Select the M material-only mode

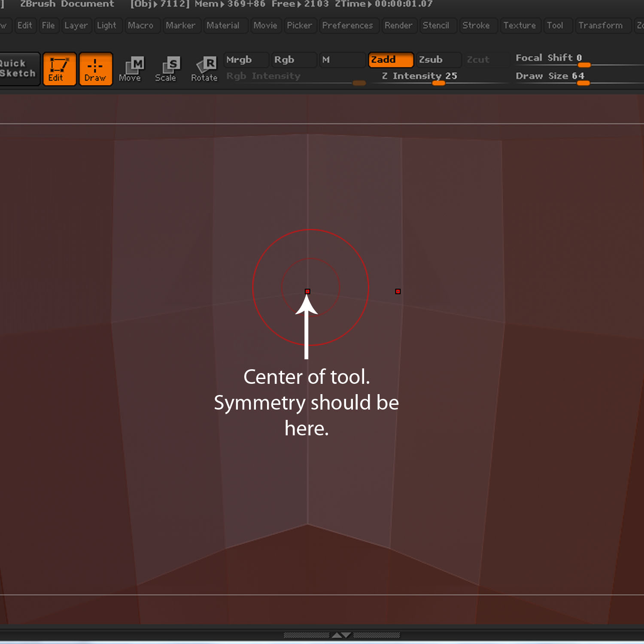tap(341, 60)
